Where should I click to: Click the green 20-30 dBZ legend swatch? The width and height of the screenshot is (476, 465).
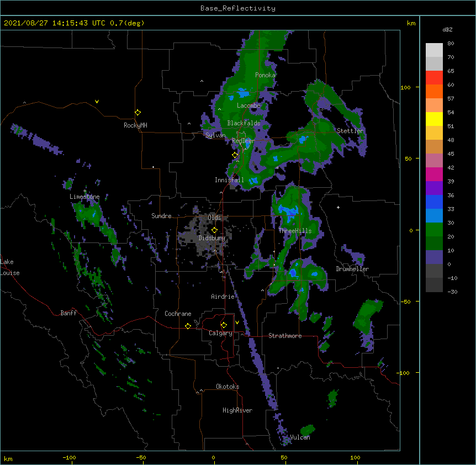click(434, 230)
